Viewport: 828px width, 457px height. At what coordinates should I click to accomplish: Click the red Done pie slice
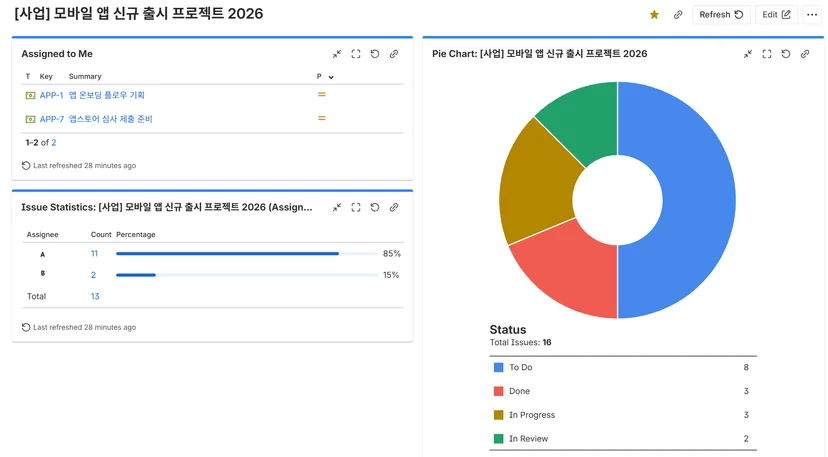pos(570,269)
